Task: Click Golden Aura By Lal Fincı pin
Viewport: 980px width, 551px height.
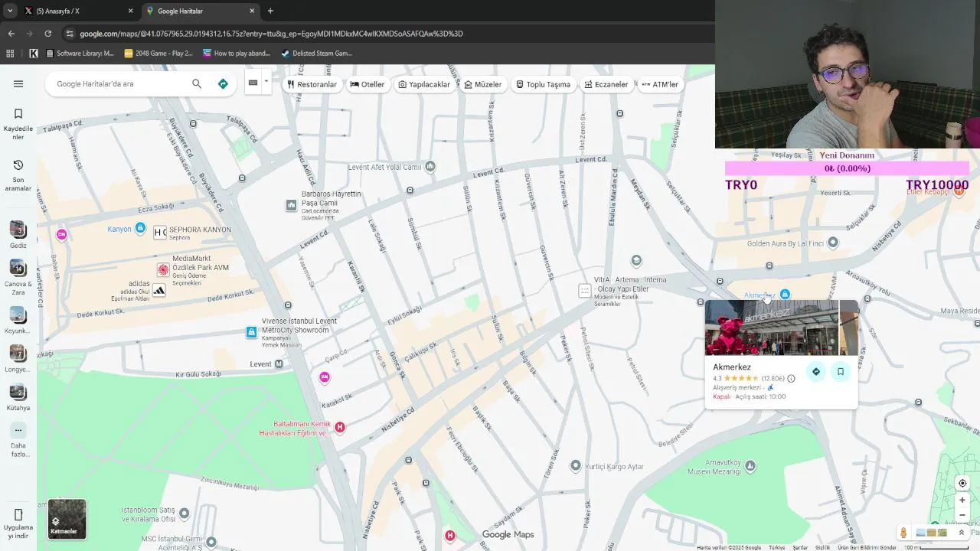Action: [x=833, y=243]
